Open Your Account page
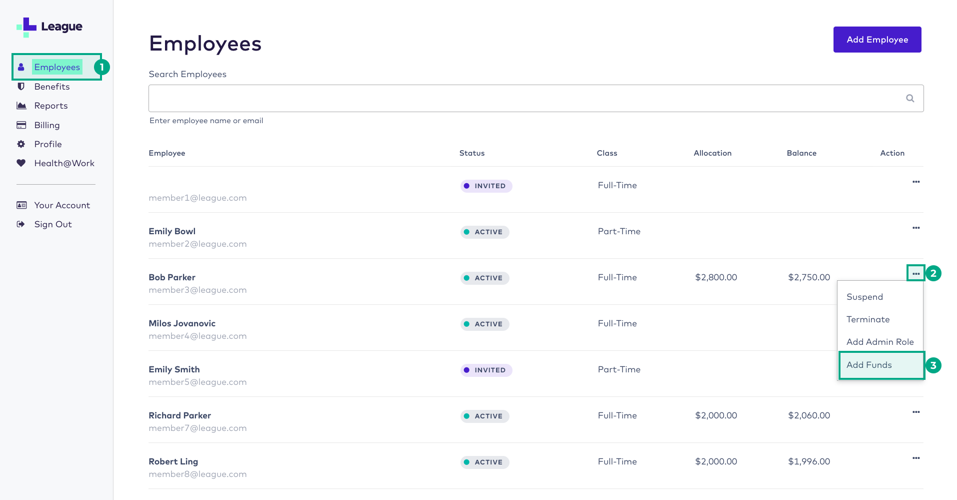Screen dimensions: 957x500 [x=62, y=205]
